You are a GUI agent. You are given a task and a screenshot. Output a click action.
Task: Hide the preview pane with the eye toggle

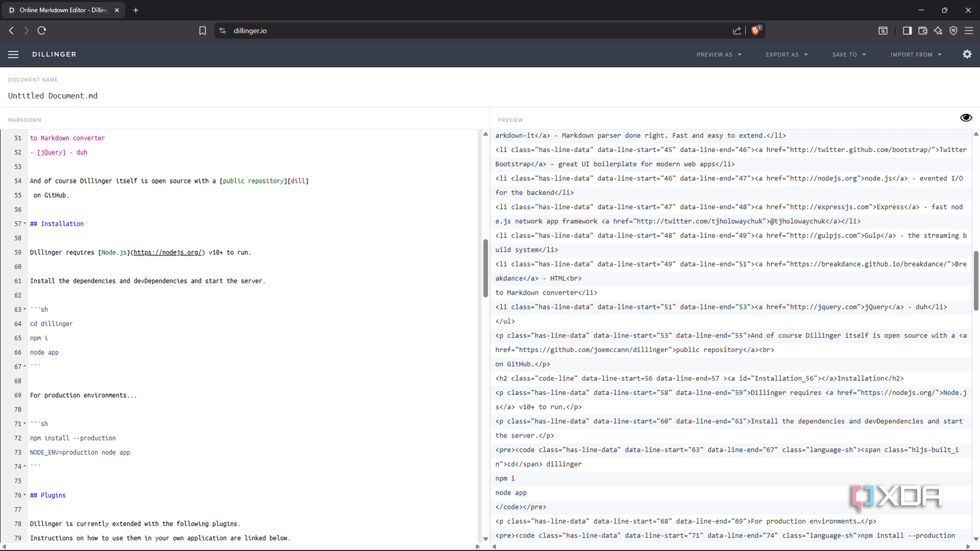(x=966, y=118)
